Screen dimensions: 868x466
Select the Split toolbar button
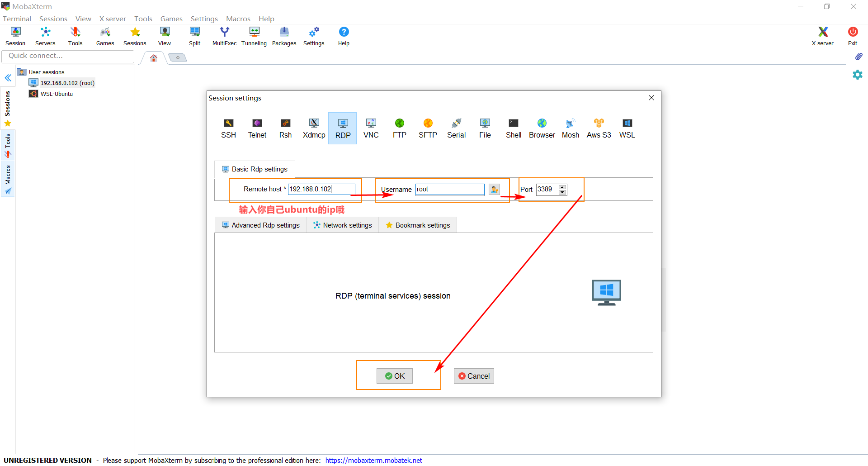(195, 36)
